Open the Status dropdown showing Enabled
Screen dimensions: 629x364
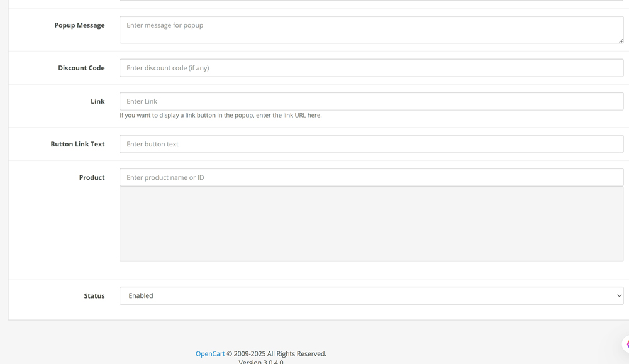371,295
